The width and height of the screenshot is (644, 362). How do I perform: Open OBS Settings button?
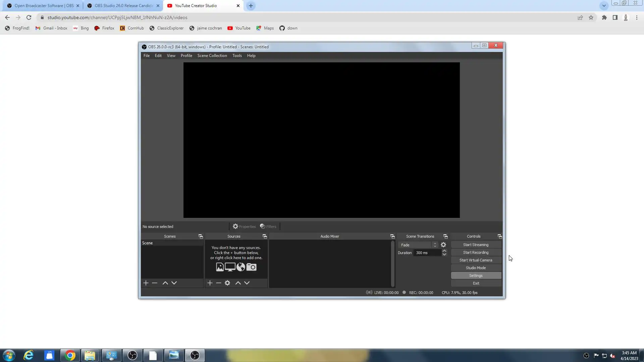476,276
